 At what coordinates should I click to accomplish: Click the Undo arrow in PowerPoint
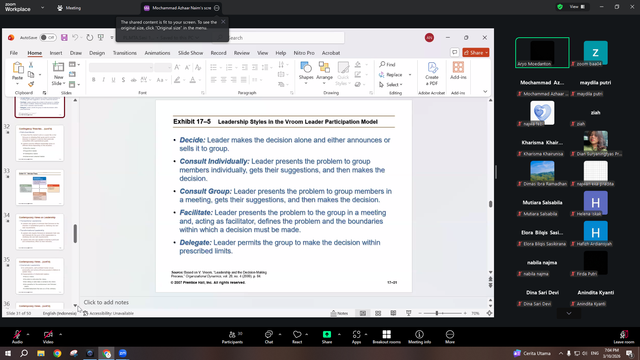[x=75, y=38]
